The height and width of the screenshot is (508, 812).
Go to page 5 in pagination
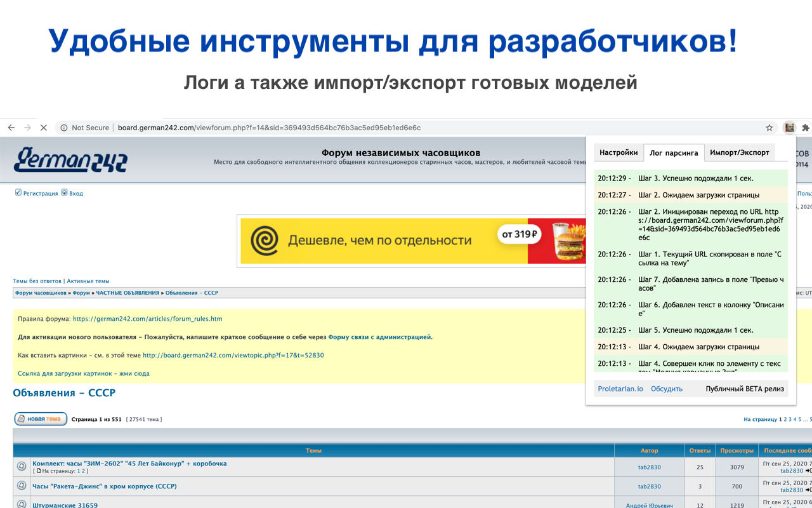point(800,419)
